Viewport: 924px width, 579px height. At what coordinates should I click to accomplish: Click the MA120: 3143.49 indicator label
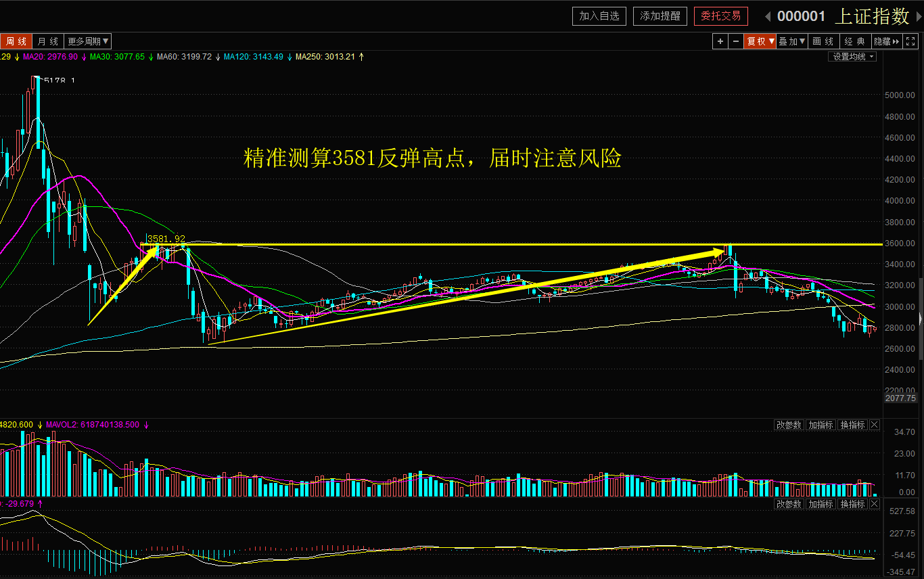pos(254,57)
